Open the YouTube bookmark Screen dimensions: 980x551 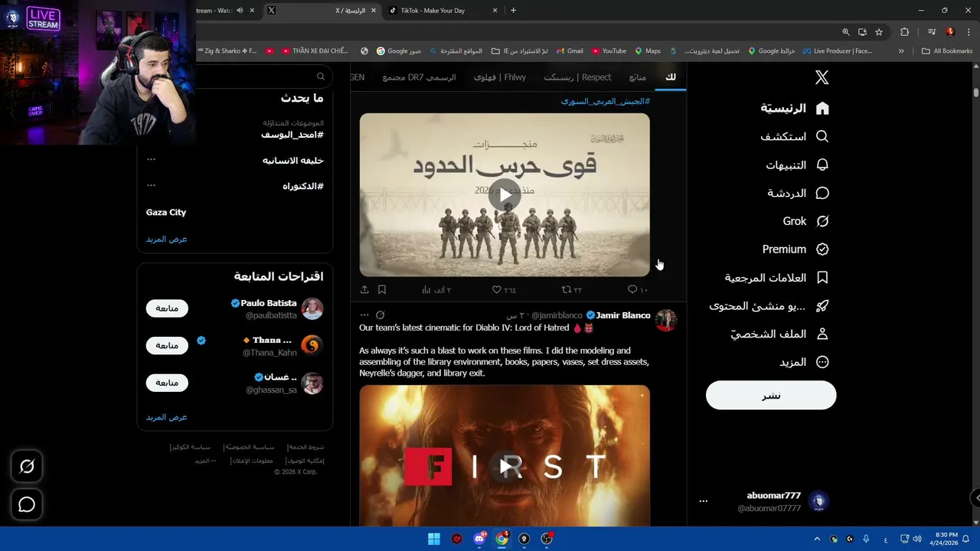609,51
